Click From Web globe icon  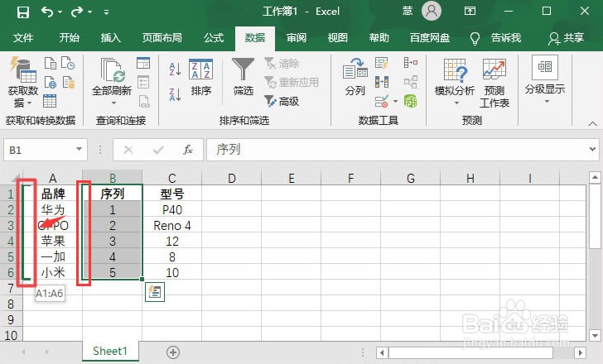pyautogui.click(x=51, y=82)
